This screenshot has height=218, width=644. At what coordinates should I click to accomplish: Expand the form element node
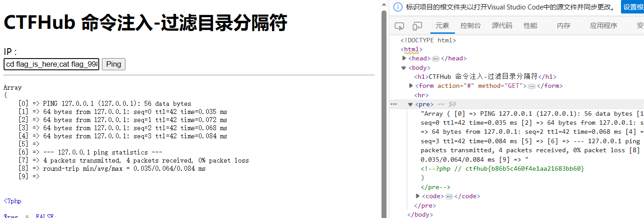pyautogui.click(x=411, y=86)
